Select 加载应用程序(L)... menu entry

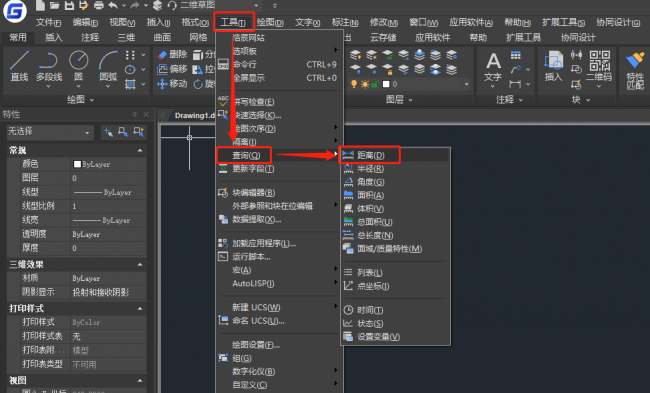tap(279, 243)
